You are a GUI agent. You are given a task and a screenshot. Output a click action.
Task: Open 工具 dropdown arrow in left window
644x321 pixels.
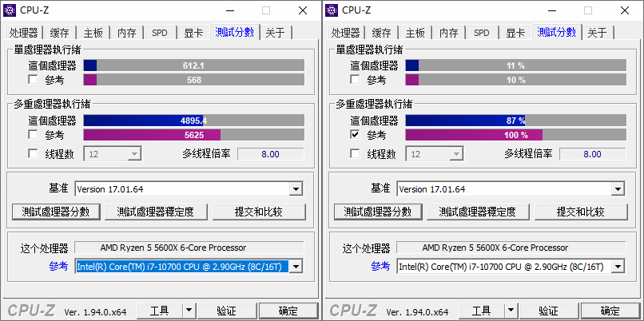tap(189, 311)
